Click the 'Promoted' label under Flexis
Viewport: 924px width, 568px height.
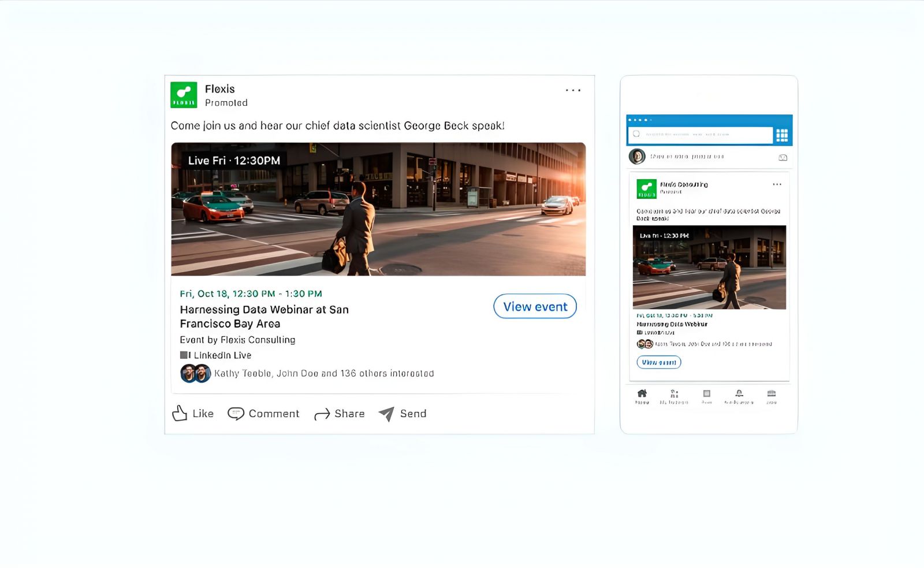tap(226, 103)
